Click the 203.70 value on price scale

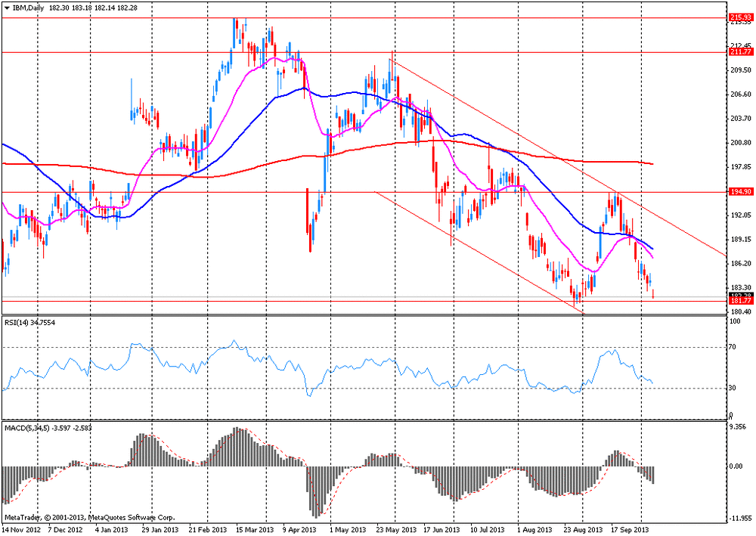click(741, 118)
